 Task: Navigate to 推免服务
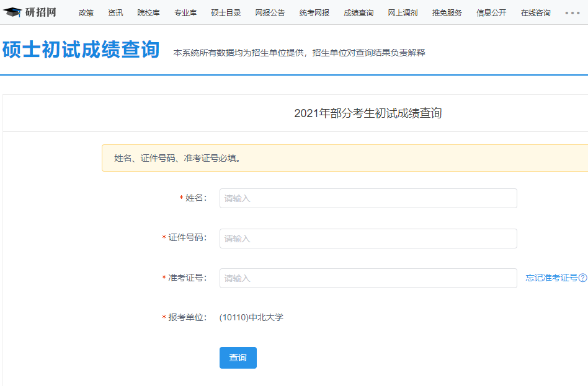point(448,12)
